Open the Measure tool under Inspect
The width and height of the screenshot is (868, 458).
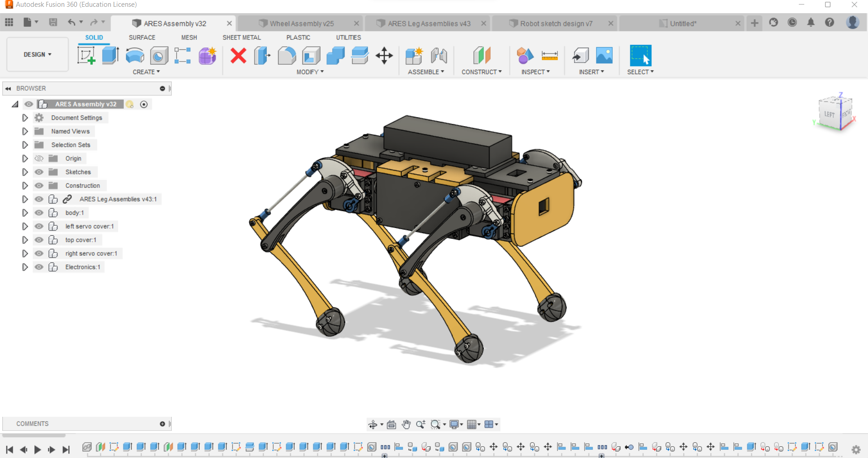click(x=550, y=56)
